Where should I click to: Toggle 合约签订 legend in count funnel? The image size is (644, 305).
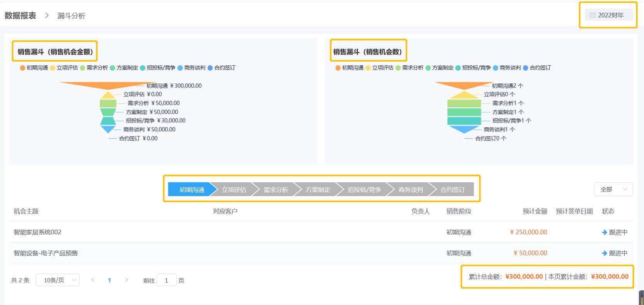[537, 68]
